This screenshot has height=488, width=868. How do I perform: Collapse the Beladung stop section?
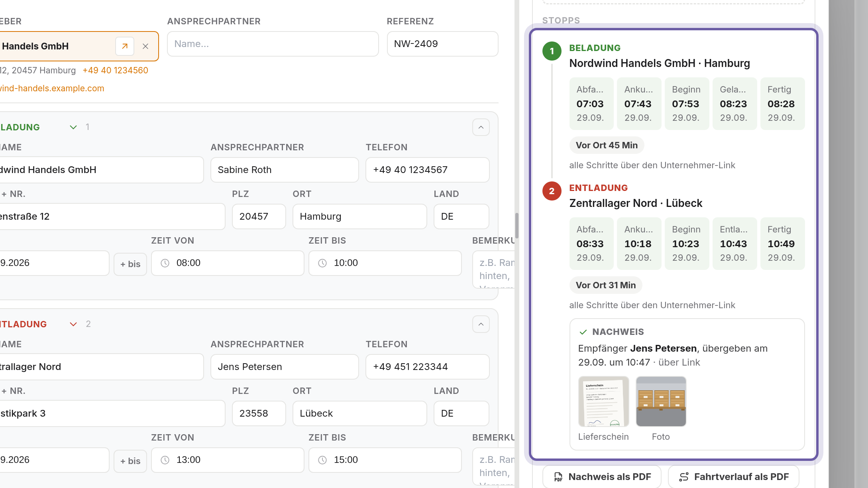click(x=481, y=127)
